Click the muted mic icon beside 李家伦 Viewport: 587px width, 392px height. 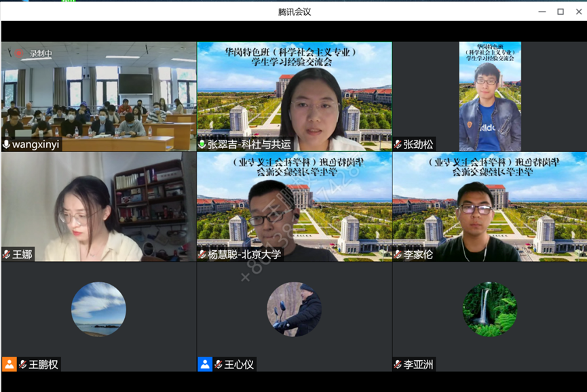pos(398,254)
